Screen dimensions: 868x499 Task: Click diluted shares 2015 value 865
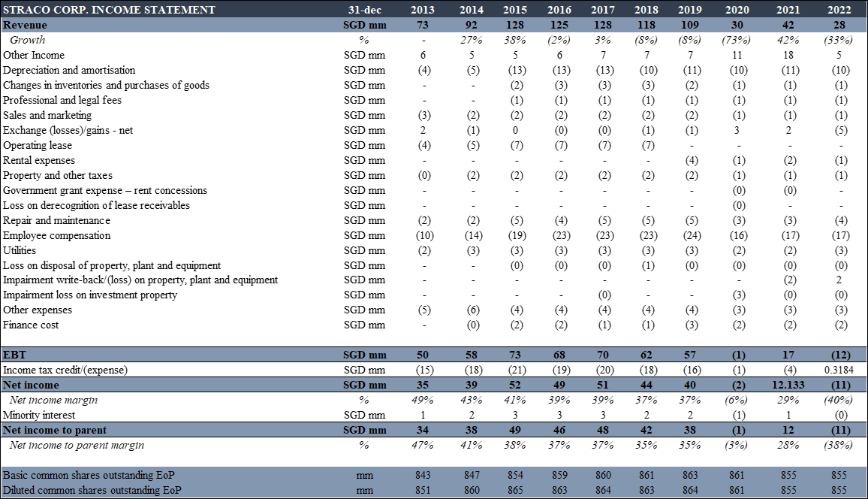(x=514, y=489)
